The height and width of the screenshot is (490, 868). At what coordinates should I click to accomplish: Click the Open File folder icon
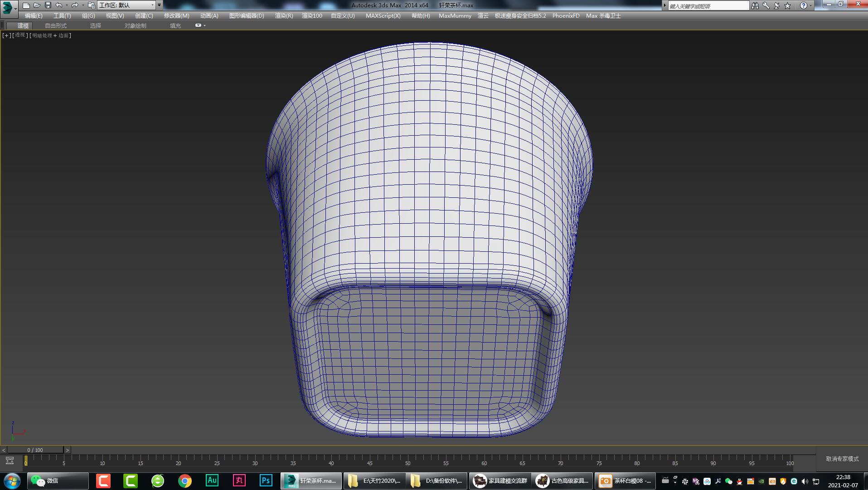pyautogui.click(x=37, y=5)
